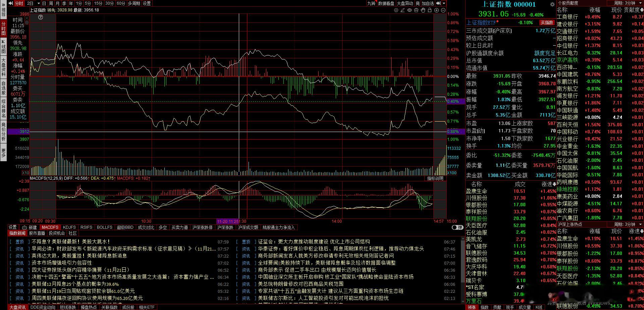The height and width of the screenshot is (310, 644).
Task: Select the drawing pen tool icon
Action: pos(403,10)
